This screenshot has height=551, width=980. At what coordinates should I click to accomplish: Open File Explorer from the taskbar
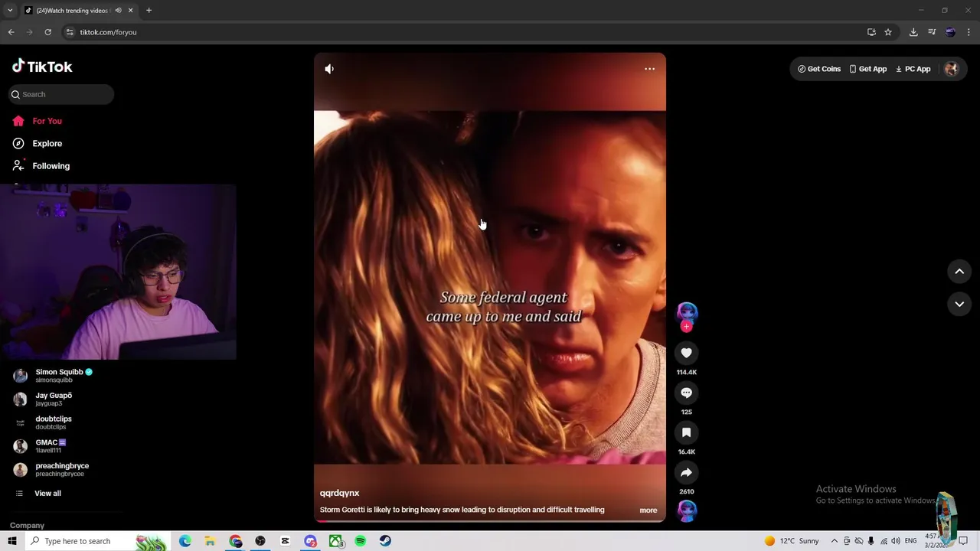[x=210, y=541]
